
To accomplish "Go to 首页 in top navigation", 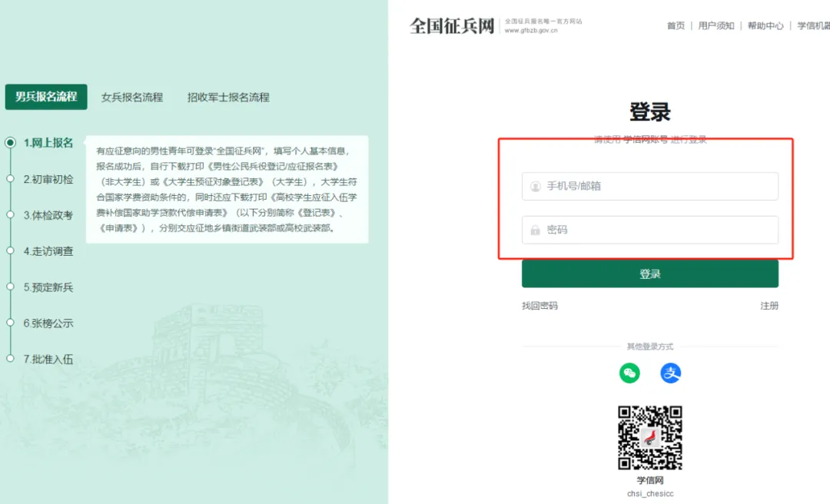I will click(x=676, y=25).
